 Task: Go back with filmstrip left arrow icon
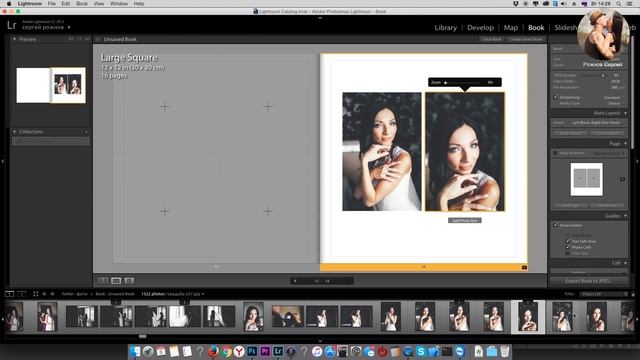44,294
